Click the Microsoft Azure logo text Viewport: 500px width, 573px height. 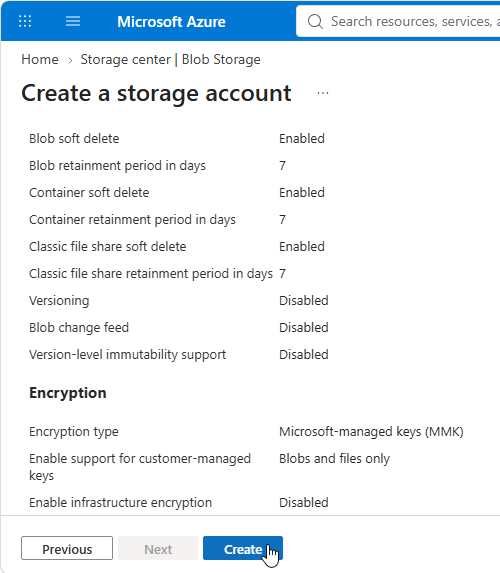click(171, 22)
